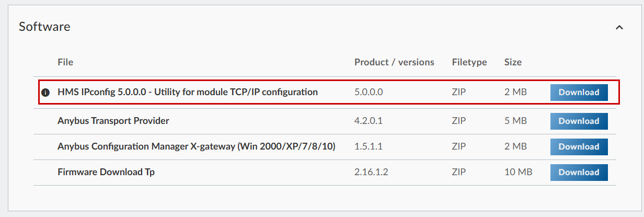Viewport: 644px width, 217px height.
Task: Click version 1.5.1.1 of Configuration Manager
Action: (x=369, y=146)
